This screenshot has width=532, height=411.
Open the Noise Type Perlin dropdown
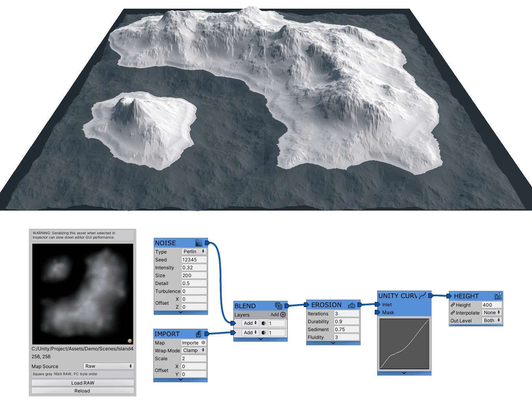point(194,252)
